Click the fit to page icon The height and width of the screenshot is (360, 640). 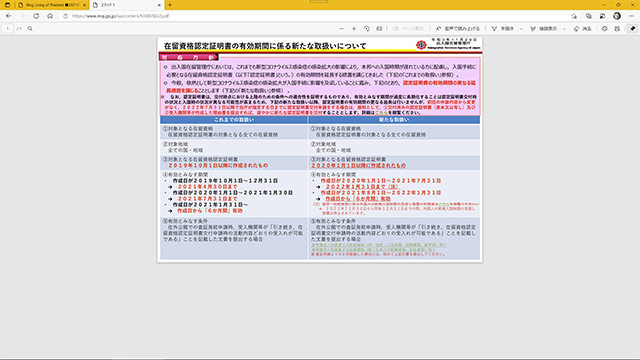click(379, 29)
